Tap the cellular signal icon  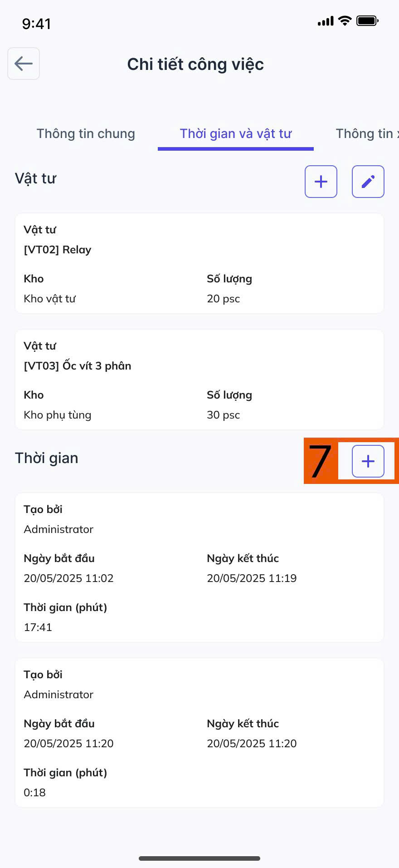click(326, 21)
